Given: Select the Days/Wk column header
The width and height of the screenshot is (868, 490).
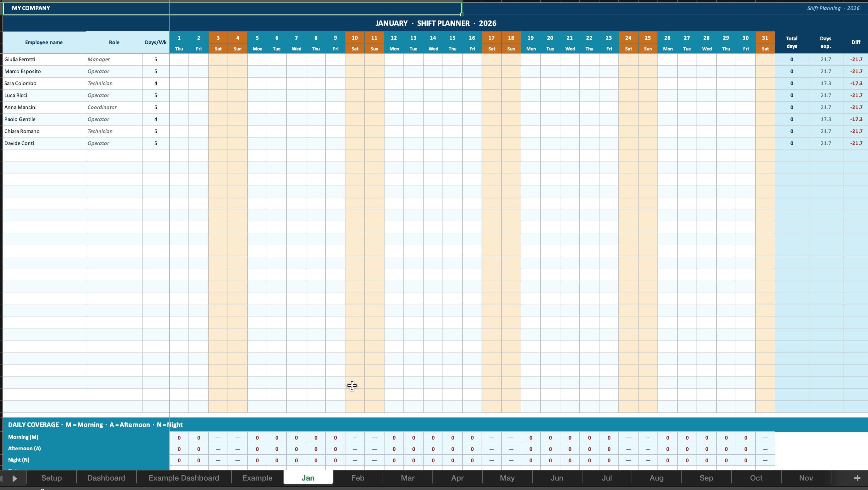Looking at the screenshot, I should pos(156,43).
